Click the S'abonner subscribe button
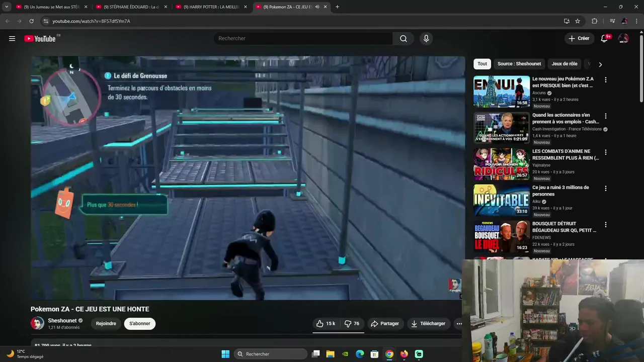 click(x=140, y=324)
